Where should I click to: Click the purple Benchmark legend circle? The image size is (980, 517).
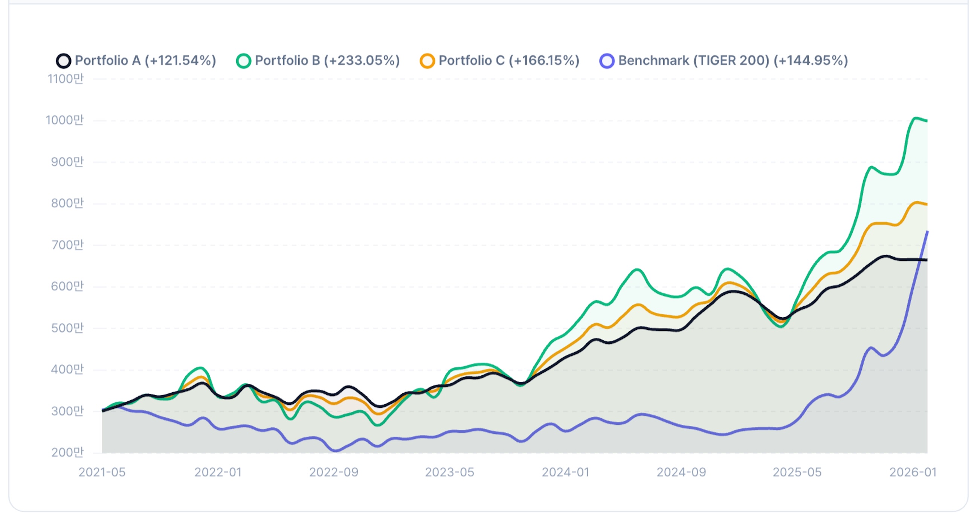coord(607,61)
